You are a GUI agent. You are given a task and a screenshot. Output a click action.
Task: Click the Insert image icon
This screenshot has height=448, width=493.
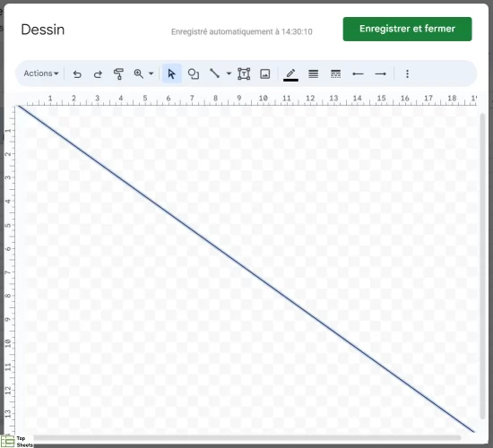point(265,73)
